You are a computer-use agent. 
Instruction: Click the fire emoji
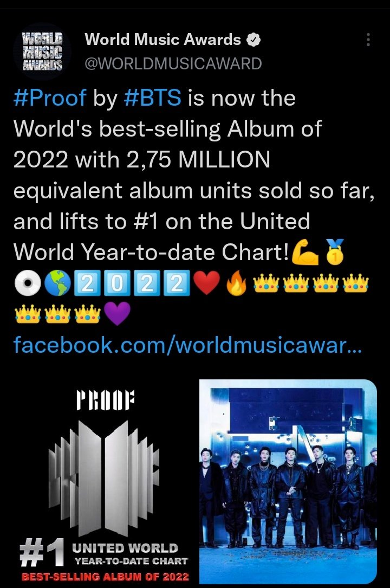click(x=237, y=283)
